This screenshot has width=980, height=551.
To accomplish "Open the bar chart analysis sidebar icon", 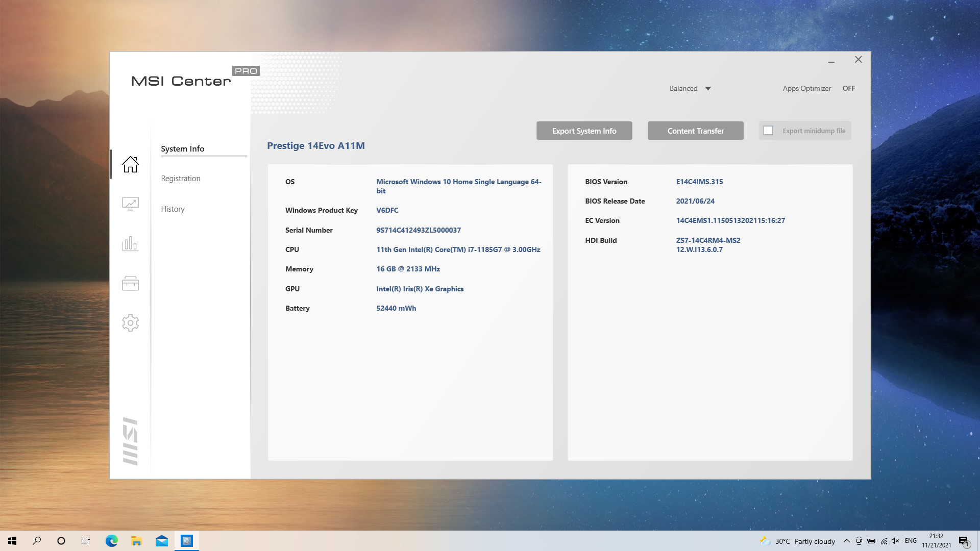I will coord(130,243).
